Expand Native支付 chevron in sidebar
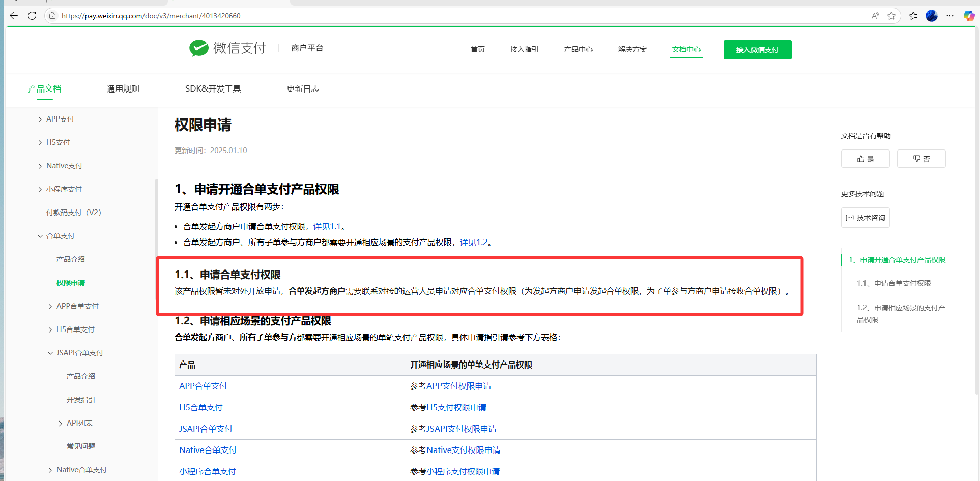 [x=40, y=166]
